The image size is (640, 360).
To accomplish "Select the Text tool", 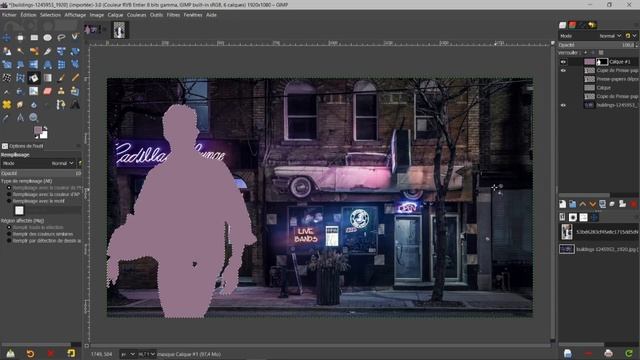I will [x=75, y=105].
